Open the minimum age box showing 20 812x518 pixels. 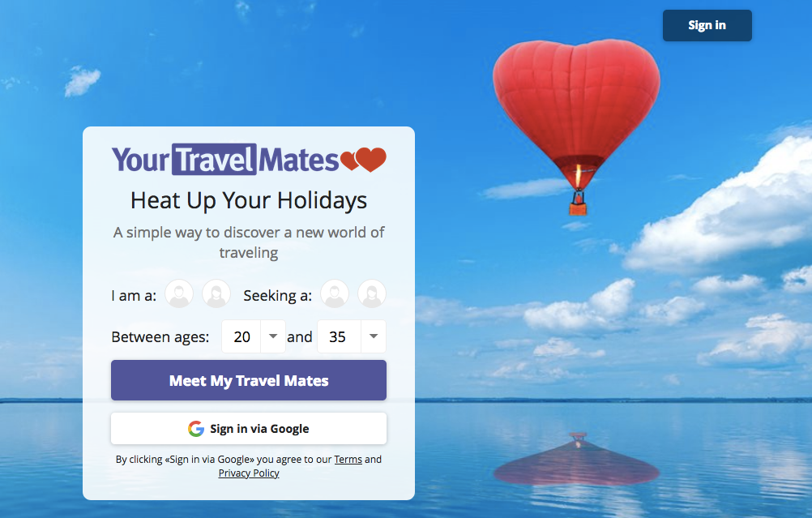click(x=253, y=336)
